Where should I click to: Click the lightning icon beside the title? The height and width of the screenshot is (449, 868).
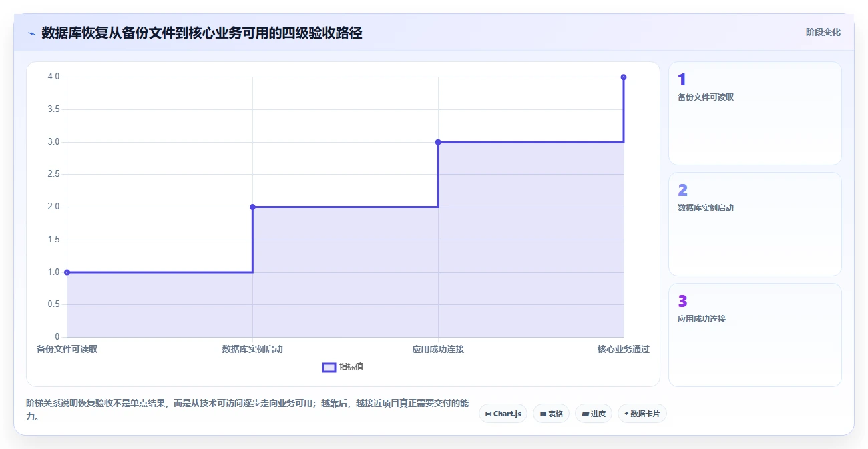click(32, 33)
